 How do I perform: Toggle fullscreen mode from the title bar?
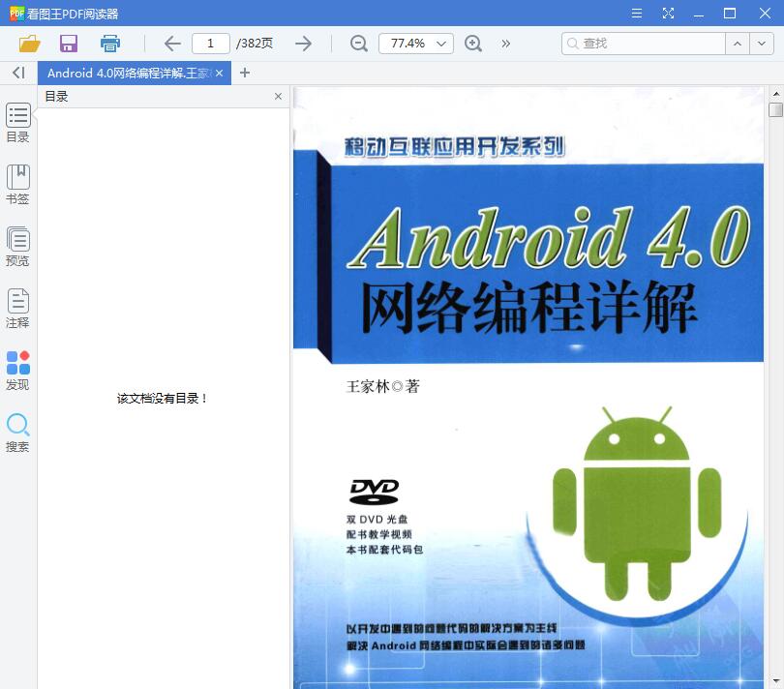tap(668, 14)
